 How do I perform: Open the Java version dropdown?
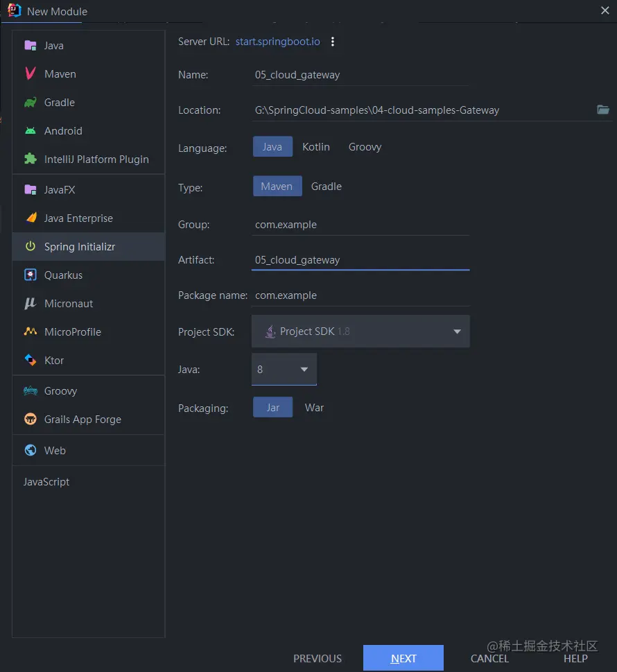click(x=304, y=370)
